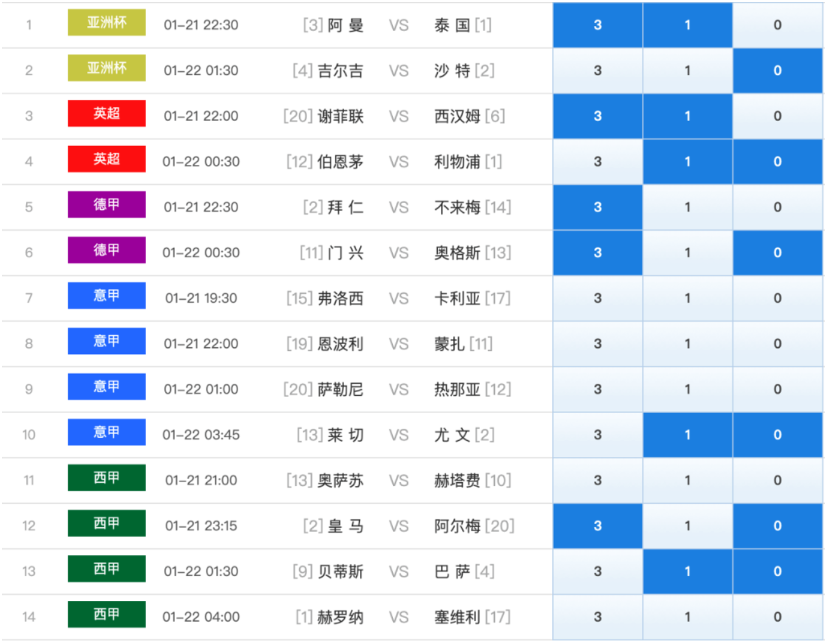Toggle the 1 option for 阿曼 vs 泰国
This screenshot has height=644, width=825.
point(688,25)
